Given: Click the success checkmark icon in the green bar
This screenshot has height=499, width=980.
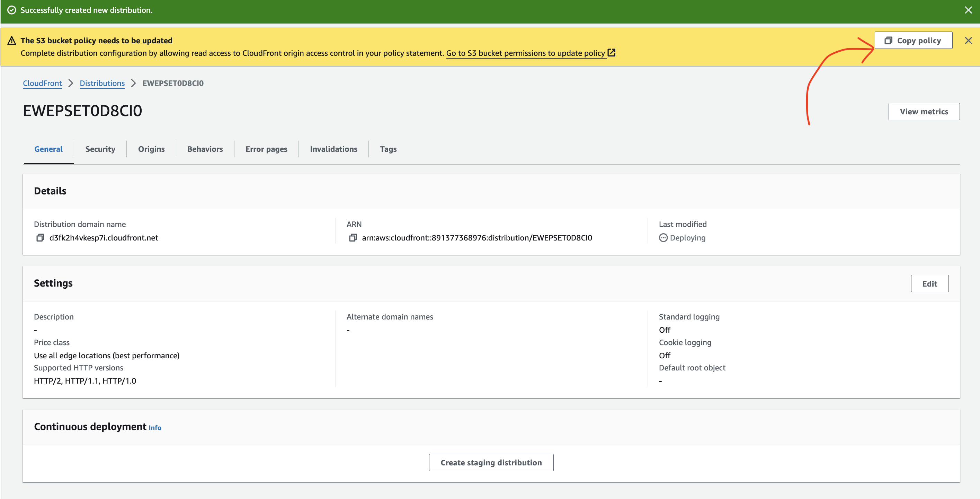Looking at the screenshot, I should [x=12, y=10].
